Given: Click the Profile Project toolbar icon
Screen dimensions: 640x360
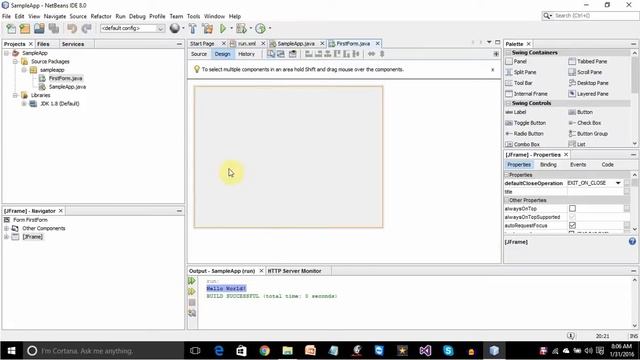Looking at the screenshot, I should coord(260,28).
